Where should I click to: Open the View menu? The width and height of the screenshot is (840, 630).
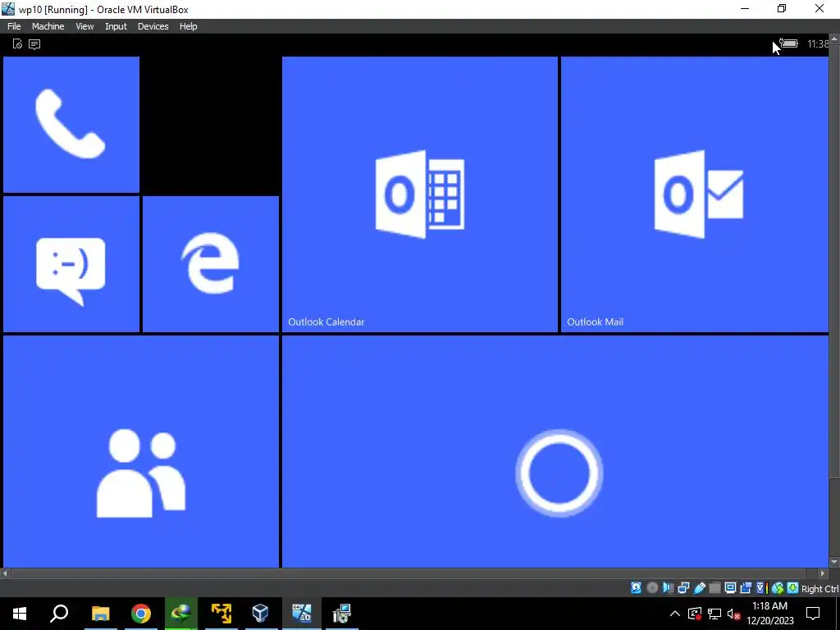point(84,26)
